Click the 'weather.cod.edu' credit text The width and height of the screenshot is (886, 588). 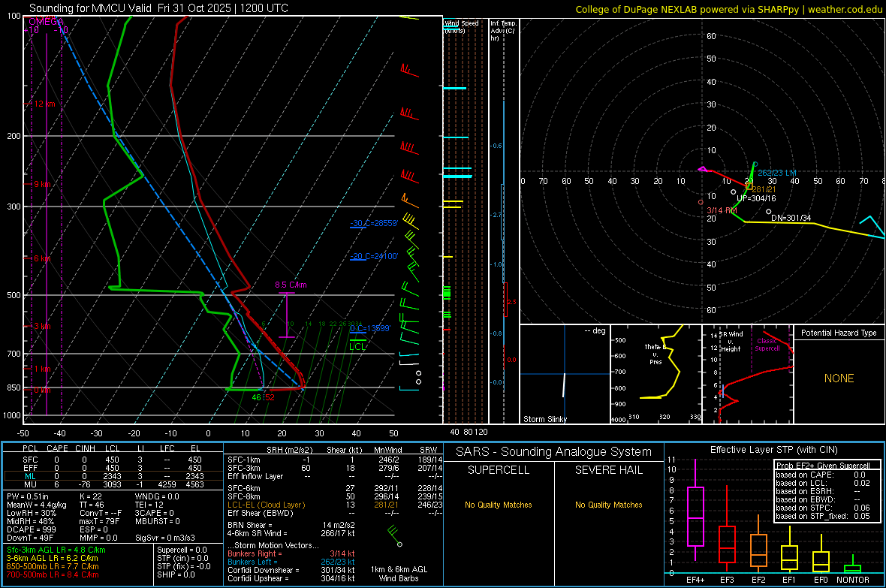pos(845,9)
